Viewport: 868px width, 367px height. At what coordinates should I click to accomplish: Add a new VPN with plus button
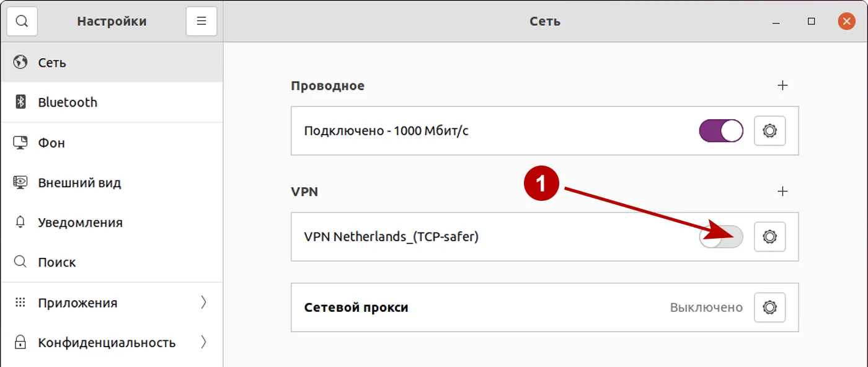click(783, 192)
